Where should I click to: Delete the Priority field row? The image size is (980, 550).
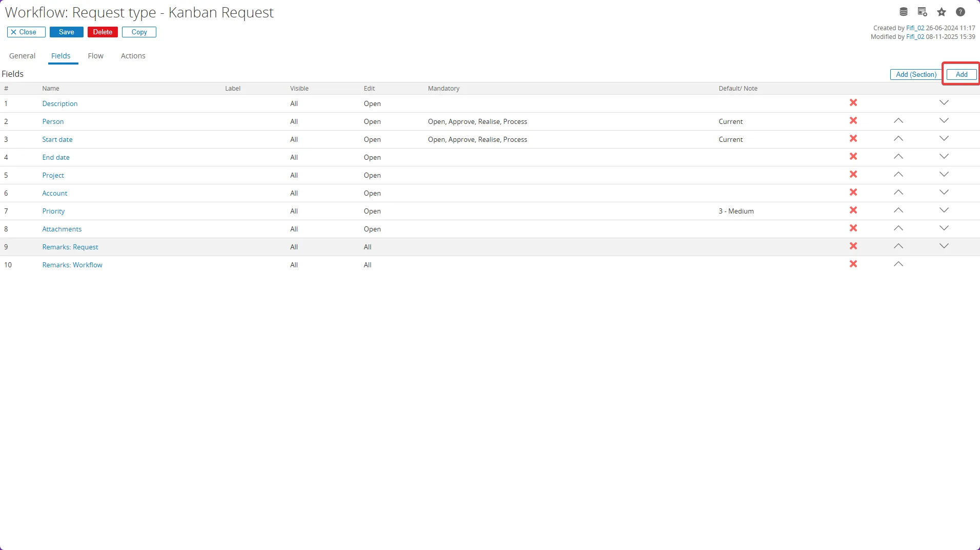click(853, 210)
